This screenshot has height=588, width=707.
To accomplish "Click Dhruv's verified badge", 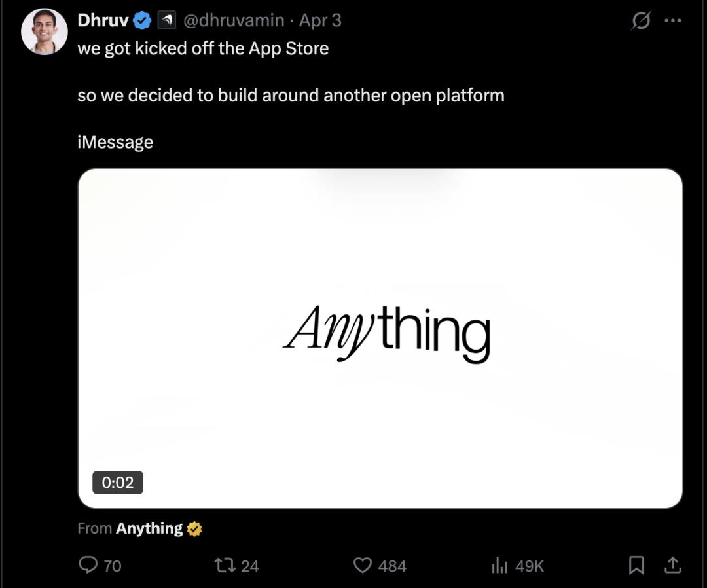I will coord(141,20).
